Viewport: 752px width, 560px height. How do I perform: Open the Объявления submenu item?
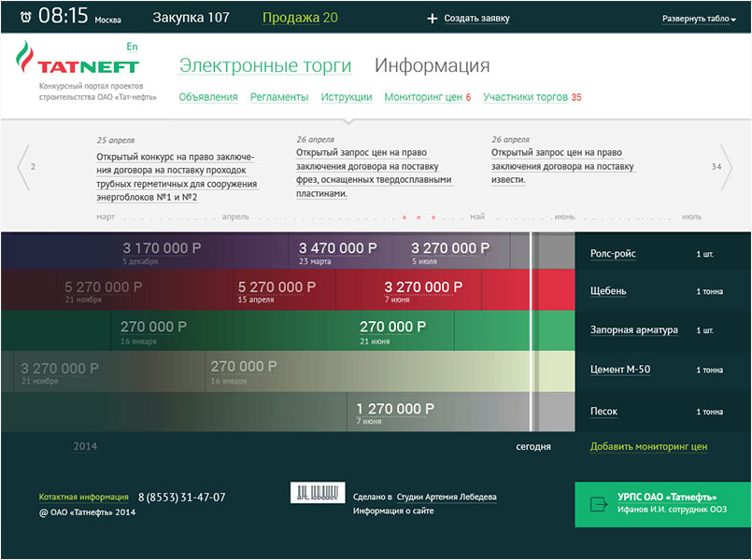(207, 97)
